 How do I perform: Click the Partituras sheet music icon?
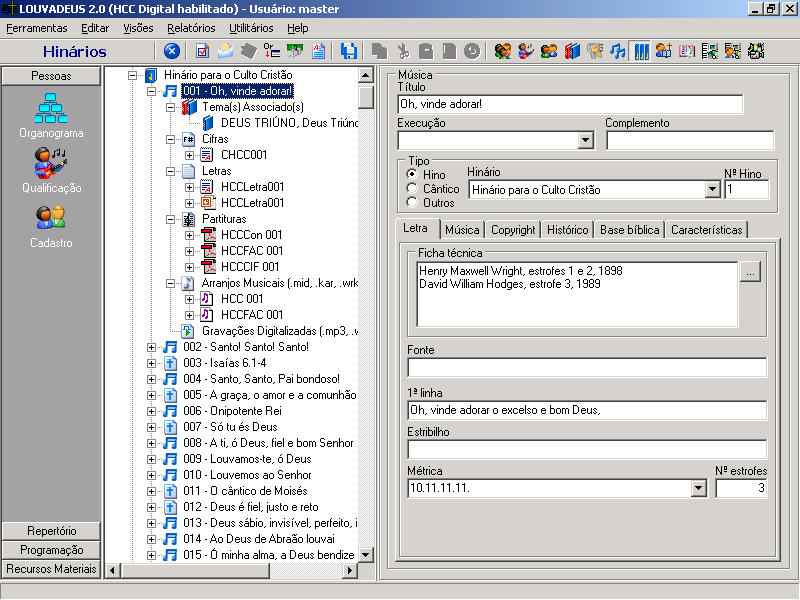point(188,219)
